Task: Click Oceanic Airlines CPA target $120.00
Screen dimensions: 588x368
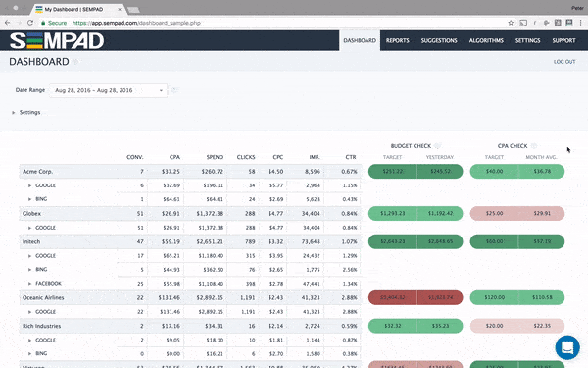Action: [494, 297]
